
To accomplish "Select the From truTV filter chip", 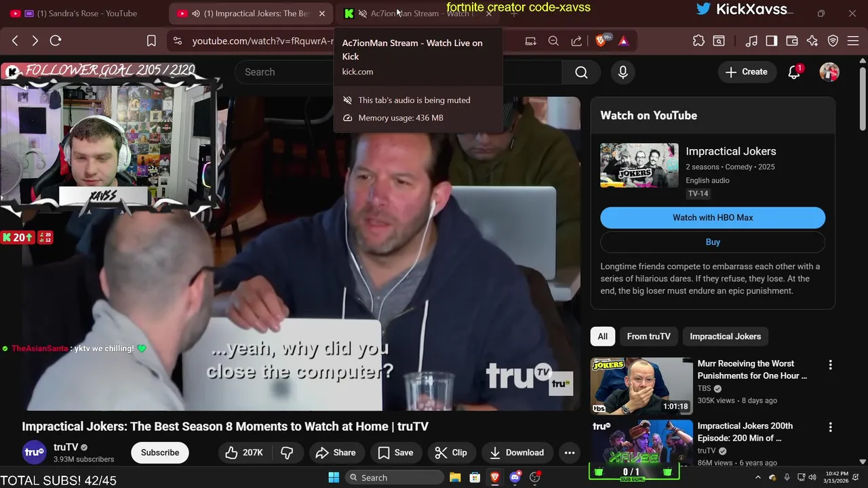I will (648, 336).
